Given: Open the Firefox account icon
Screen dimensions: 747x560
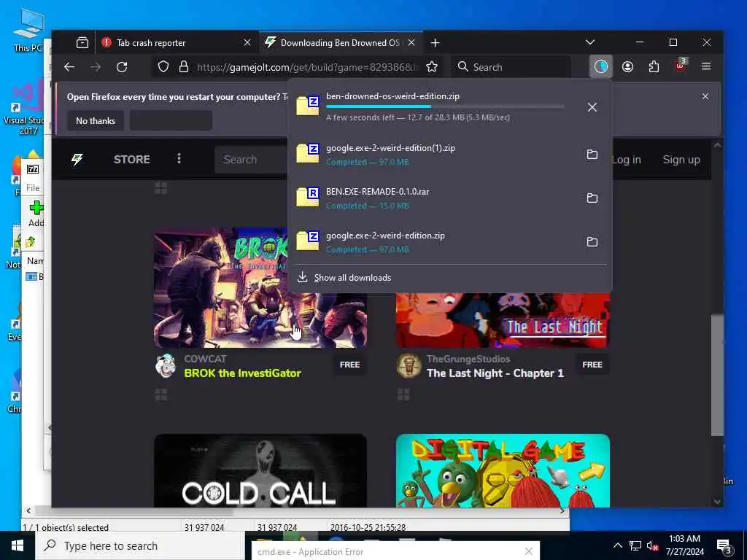Looking at the screenshot, I should [627, 66].
